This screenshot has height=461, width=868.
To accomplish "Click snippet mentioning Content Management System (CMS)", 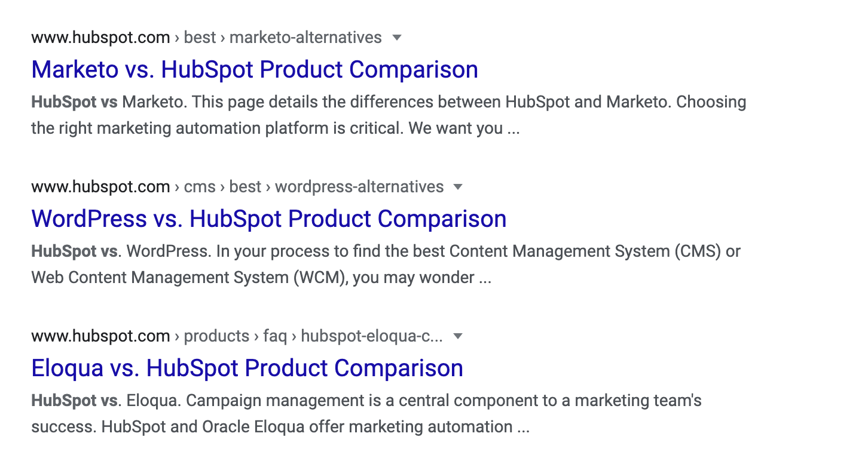I will coord(386,264).
